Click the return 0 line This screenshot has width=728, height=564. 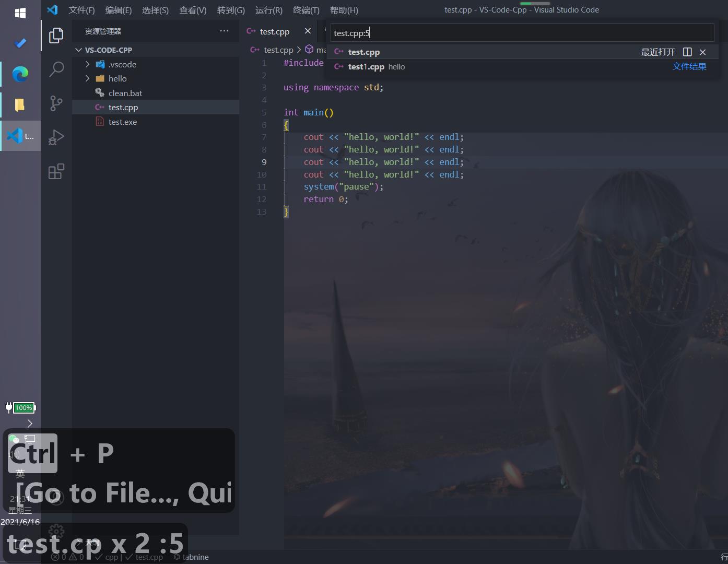pyautogui.click(x=326, y=199)
